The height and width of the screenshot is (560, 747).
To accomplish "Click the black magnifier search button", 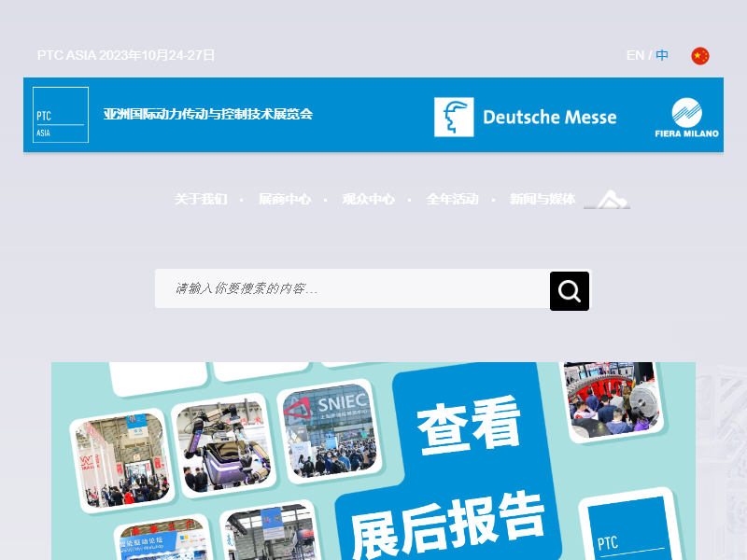I will pos(570,291).
